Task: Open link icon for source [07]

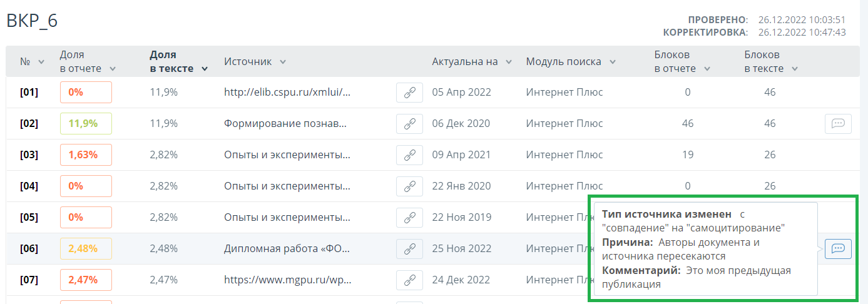Action: (x=409, y=280)
